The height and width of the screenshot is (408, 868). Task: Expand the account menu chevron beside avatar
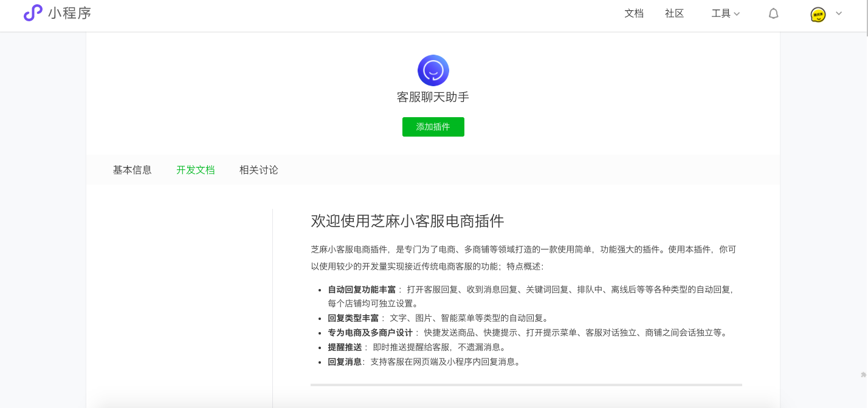tap(839, 13)
